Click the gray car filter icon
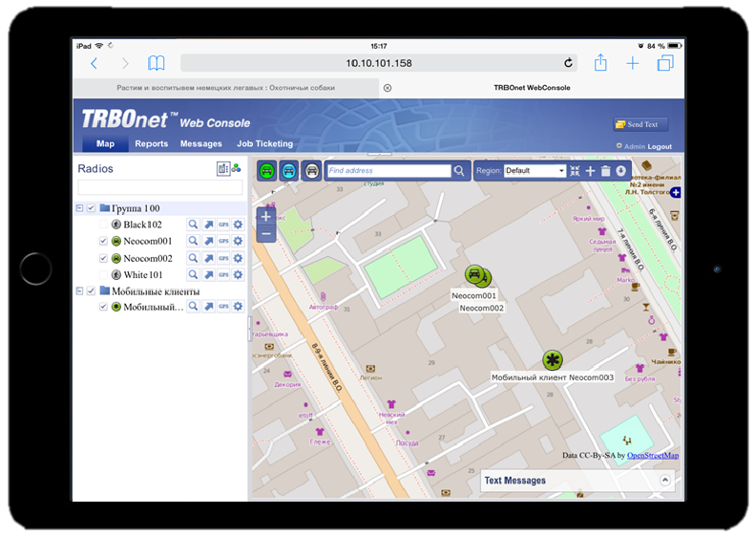Screen dimensions: 755x537 (x=312, y=170)
